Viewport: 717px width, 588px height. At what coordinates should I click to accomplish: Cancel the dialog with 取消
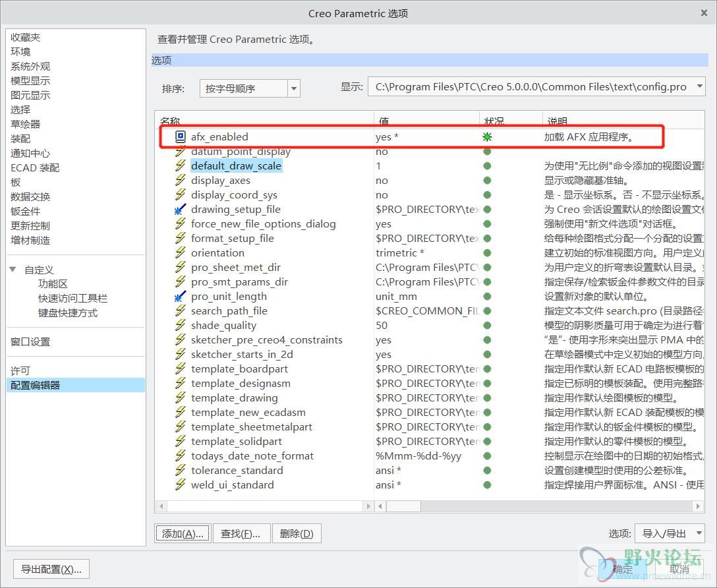[x=679, y=570]
